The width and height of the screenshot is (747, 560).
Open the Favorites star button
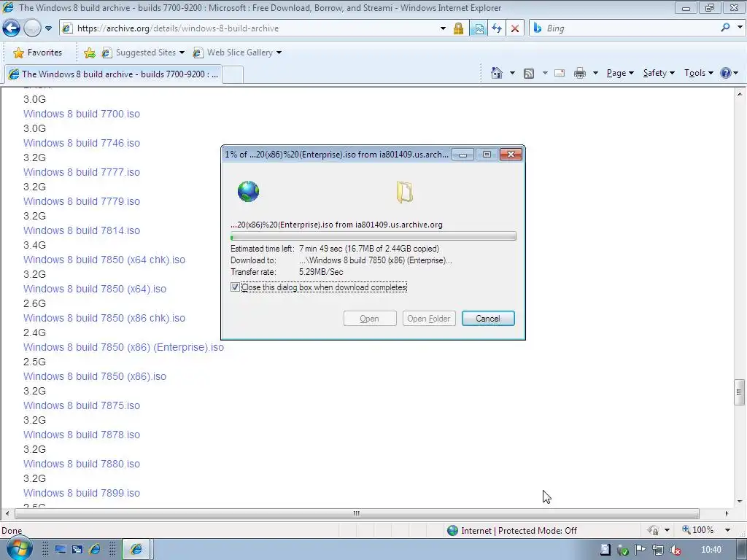coord(38,52)
